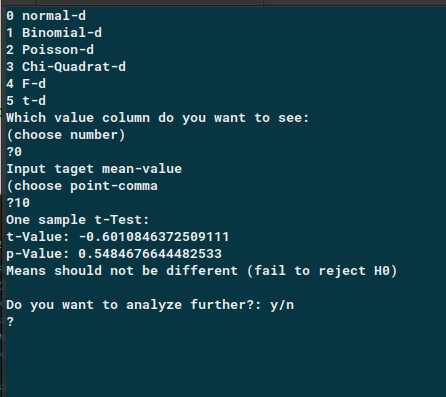Click the p-Value number 0.5484676644482533
446x397 pixels.
click(150, 254)
